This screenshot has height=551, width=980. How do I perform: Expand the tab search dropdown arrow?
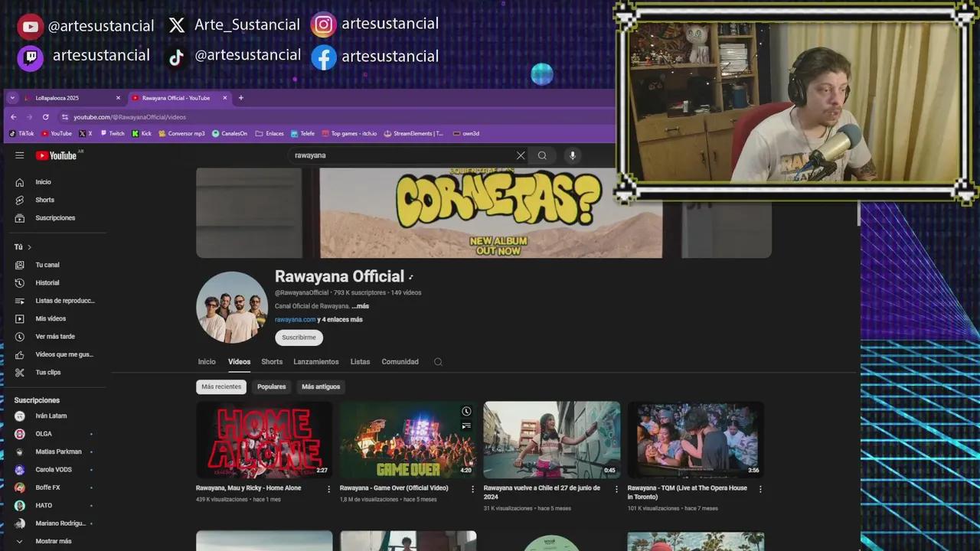(x=12, y=98)
